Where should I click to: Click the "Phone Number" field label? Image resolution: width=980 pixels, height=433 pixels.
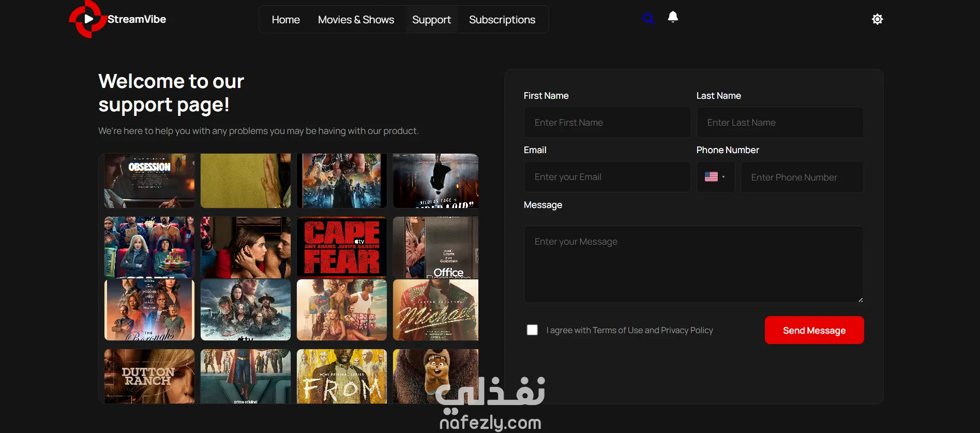tap(728, 150)
